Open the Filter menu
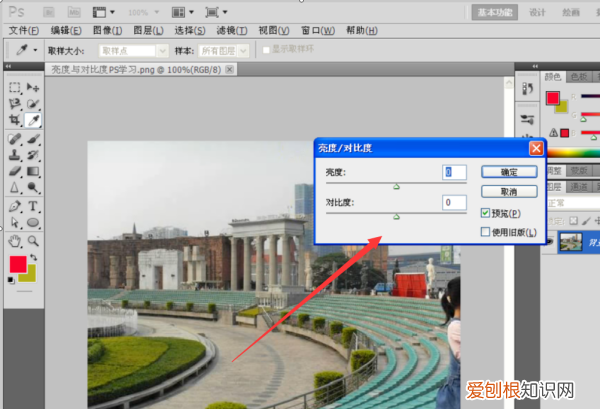This screenshot has width=600, height=409. coord(232,31)
